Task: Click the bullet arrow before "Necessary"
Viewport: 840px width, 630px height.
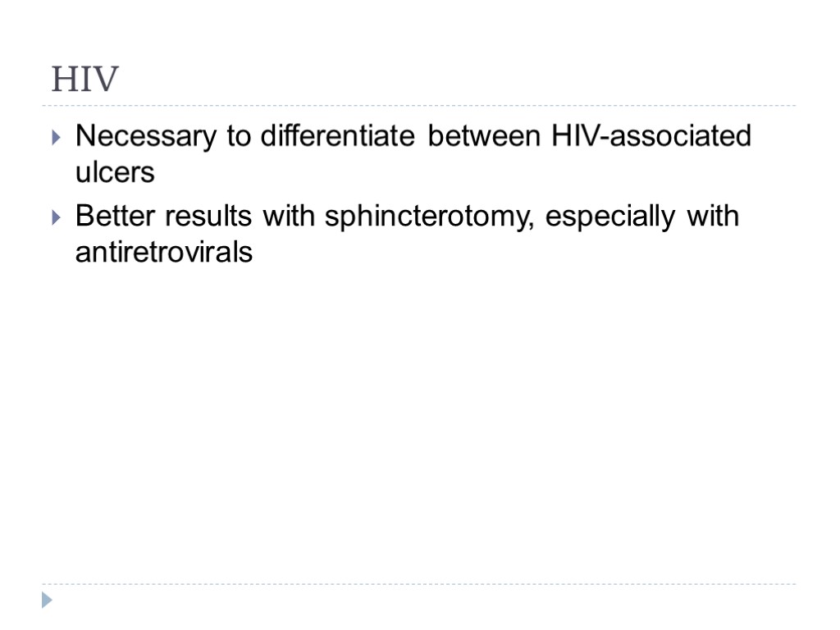Action: click(55, 138)
